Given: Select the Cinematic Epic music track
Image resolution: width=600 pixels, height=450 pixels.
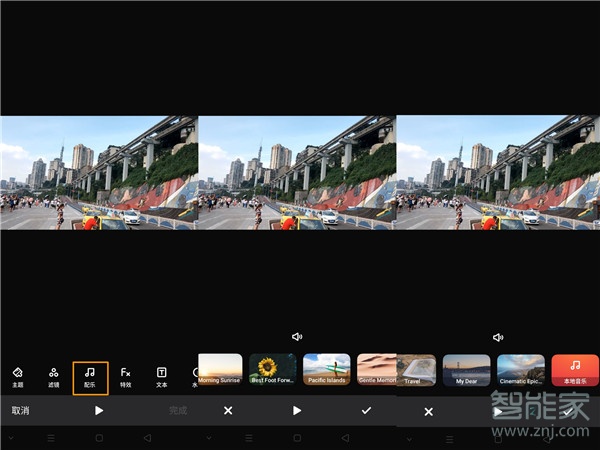Looking at the screenshot, I should pos(520,370).
